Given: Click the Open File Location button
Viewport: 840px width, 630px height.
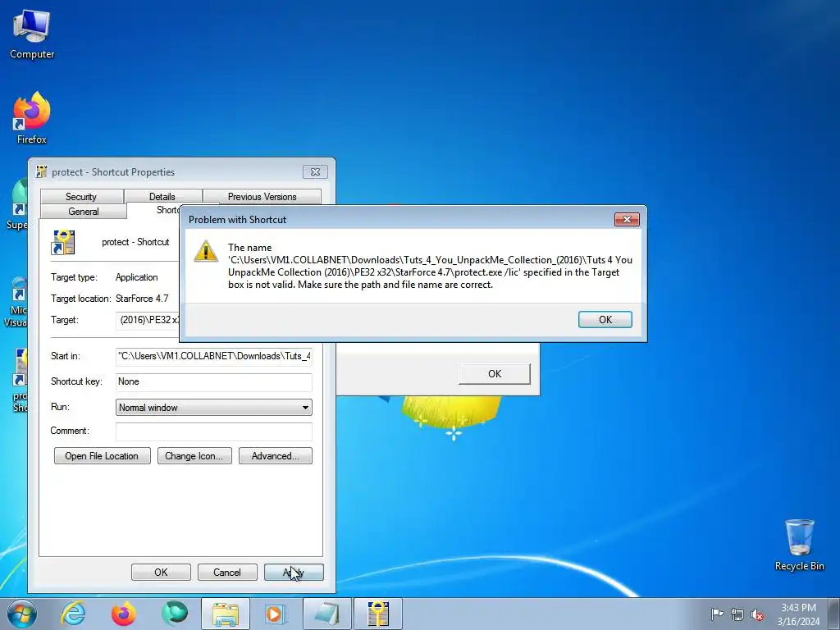Looking at the screenshot, I should click(x=102, y=456).
